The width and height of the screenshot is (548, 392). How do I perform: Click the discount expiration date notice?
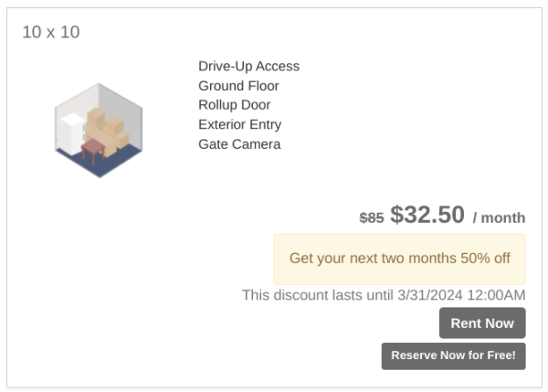pos(384,295)
